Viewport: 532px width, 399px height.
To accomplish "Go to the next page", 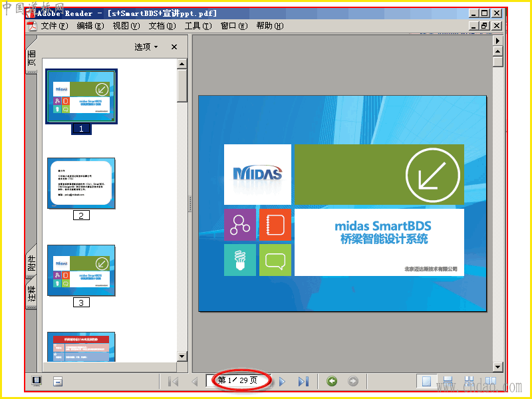I will tap(282, 381).
